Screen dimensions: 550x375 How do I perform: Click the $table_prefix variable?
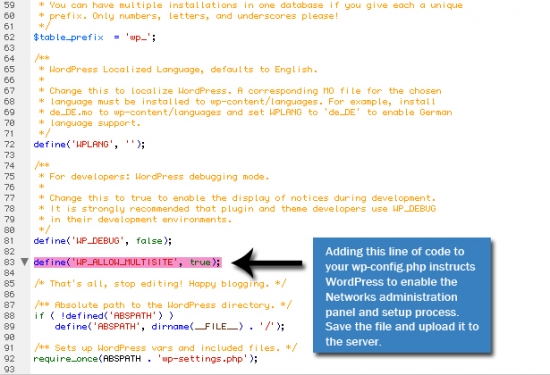[x=68, y=37]
